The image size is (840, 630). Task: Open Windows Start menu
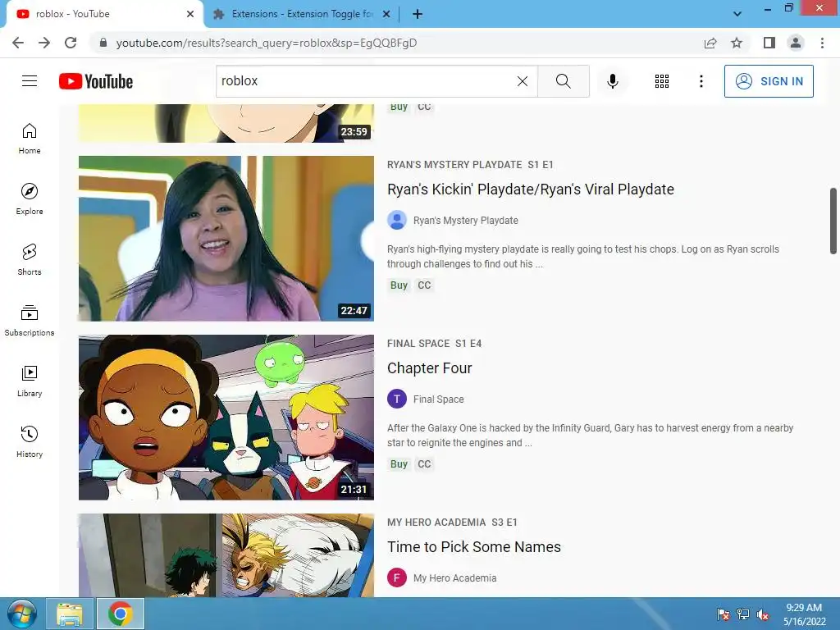pyautogui.click(x=21, y=614)
